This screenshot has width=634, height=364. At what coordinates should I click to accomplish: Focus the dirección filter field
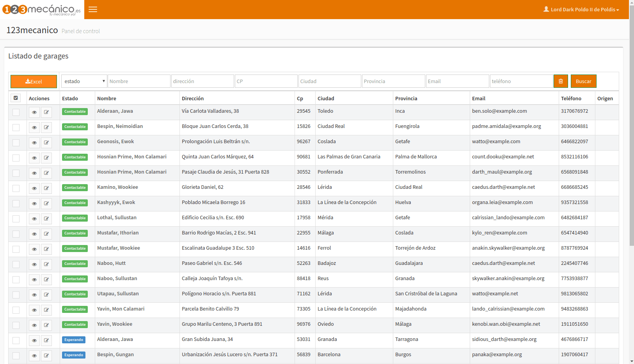coord(202,81)
